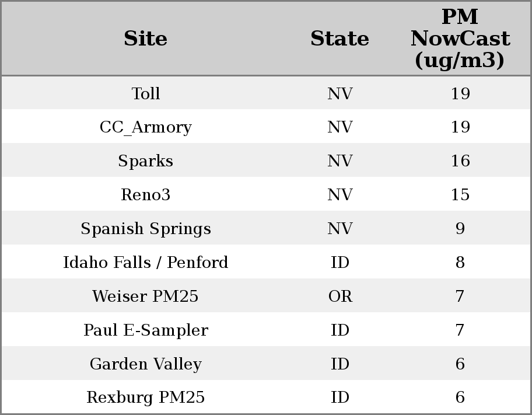532x415 pixels.
Task: Click Spanish Springs PM value 9
Action: [460, 229]
